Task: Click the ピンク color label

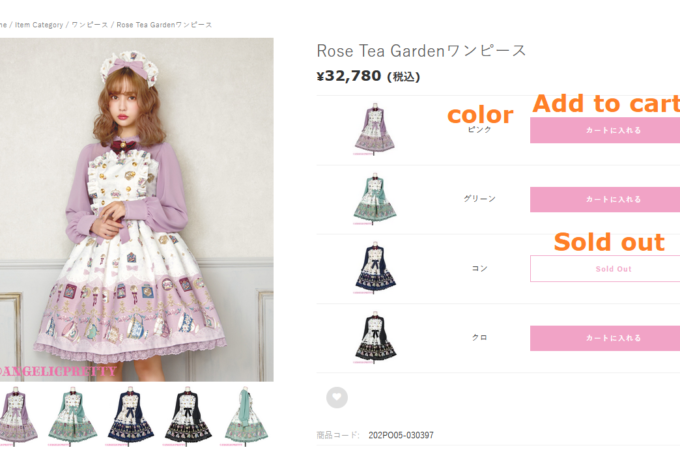Action: pos(479,131)
